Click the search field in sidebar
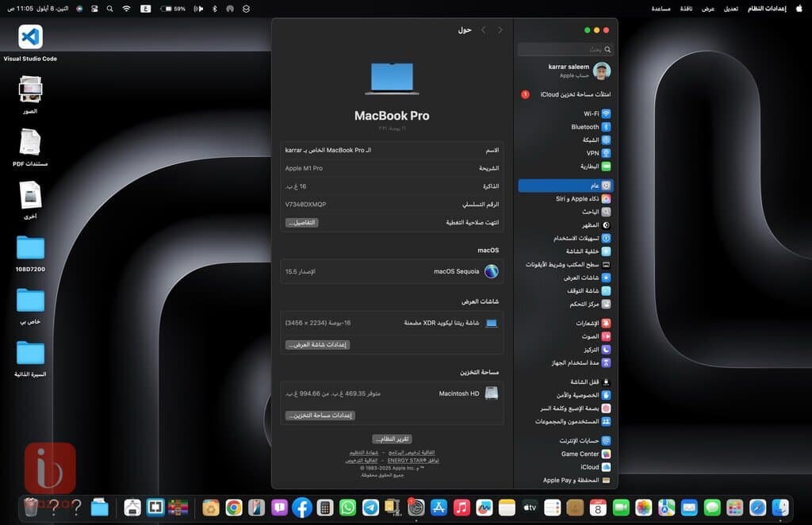 coord(565,49)
